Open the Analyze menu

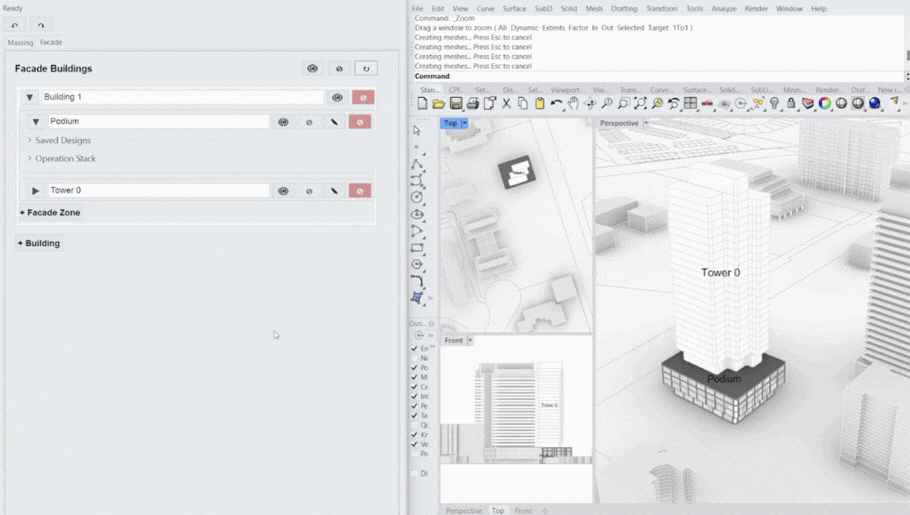tap(724, 9)
